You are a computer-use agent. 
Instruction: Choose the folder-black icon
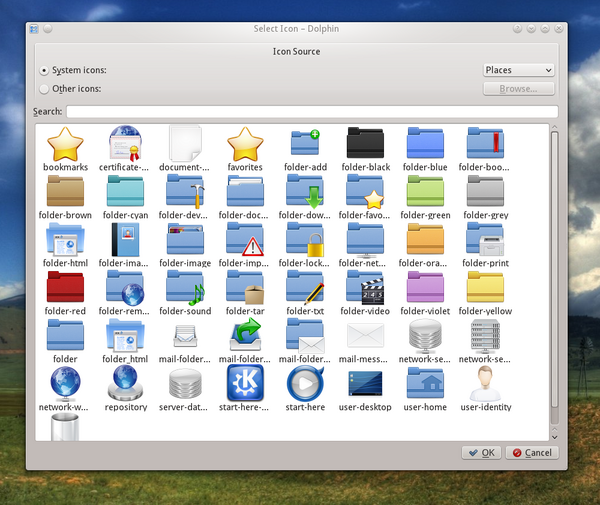pos(365,144)
